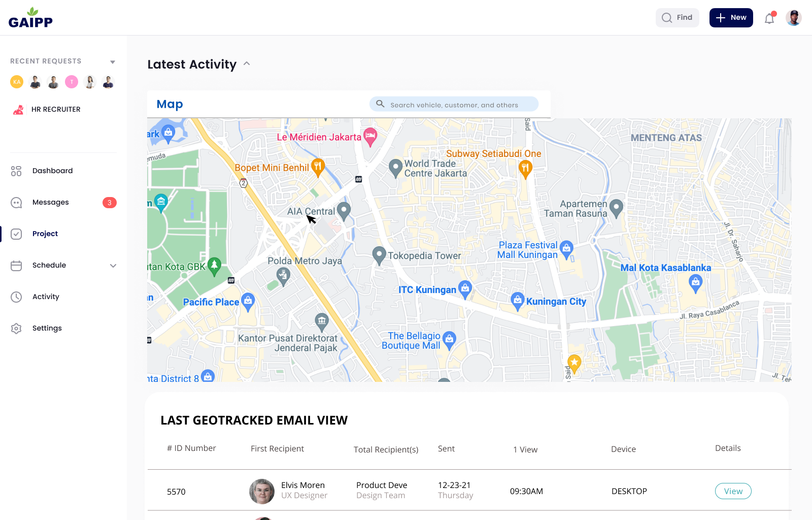Open Settings in the sidebar

(x=47, y=329)
